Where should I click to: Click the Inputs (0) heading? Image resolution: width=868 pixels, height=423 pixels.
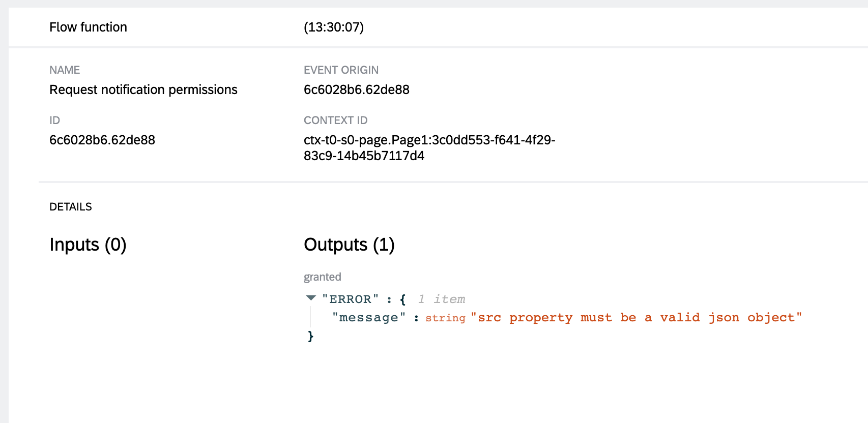point(88,245)
